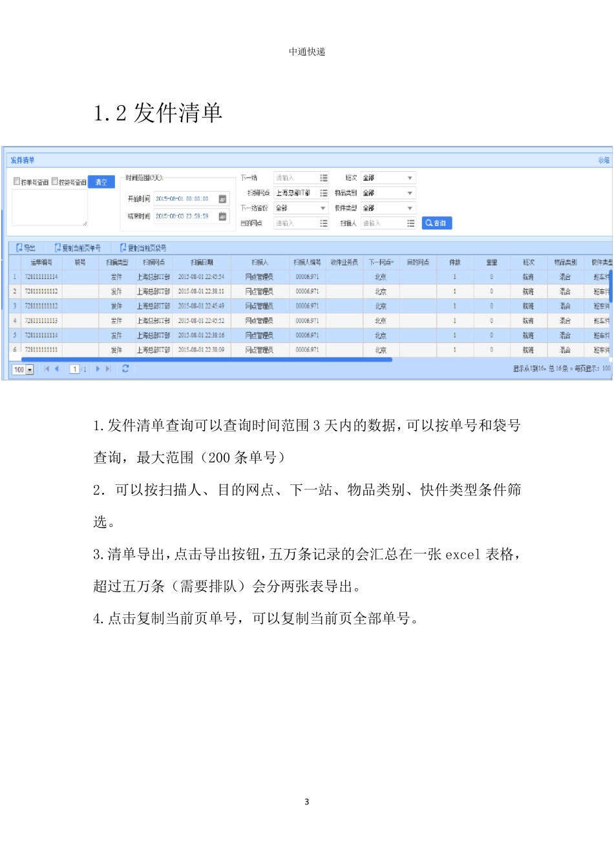614x868 pixels.
Task: Open the list picker for 下一站
Action: 324,178
